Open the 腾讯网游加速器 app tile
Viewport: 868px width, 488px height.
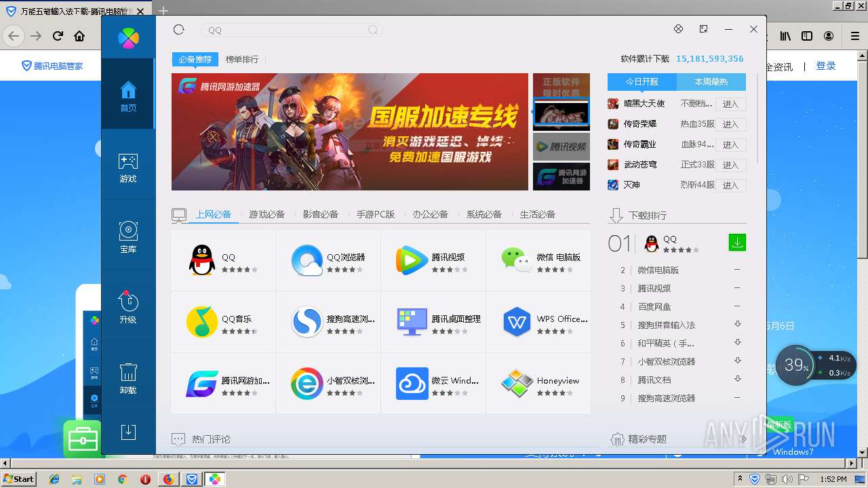(223, 384)
